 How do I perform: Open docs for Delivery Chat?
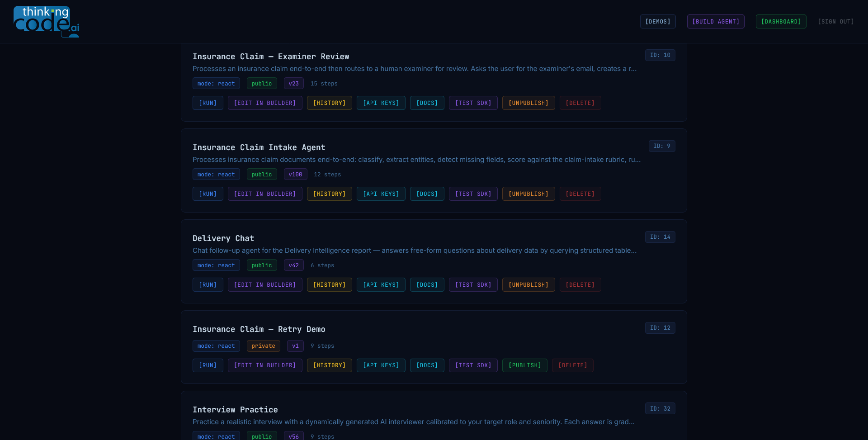click(x=427, y=285)
